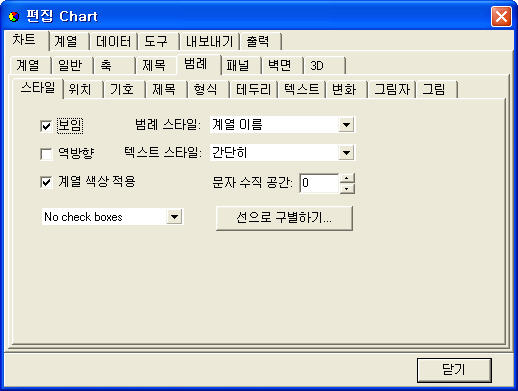Open the 3D tab
This screenshot has height=391, width=518.
pos(325,65)
